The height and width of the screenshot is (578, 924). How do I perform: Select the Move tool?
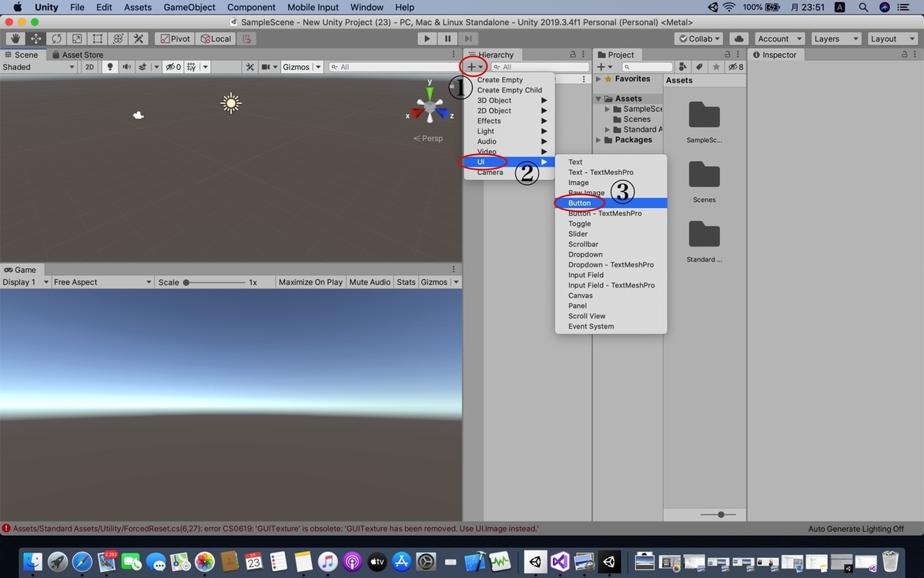35,39
